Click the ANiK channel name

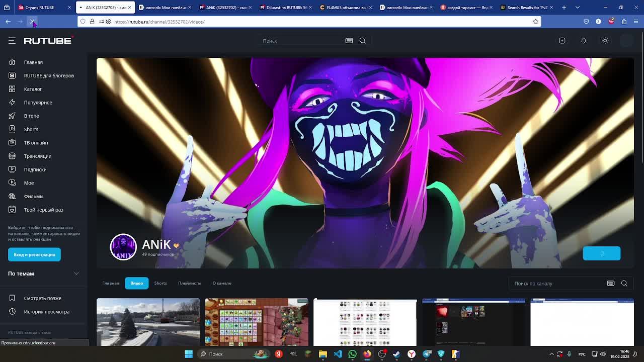tap(156, 244)
